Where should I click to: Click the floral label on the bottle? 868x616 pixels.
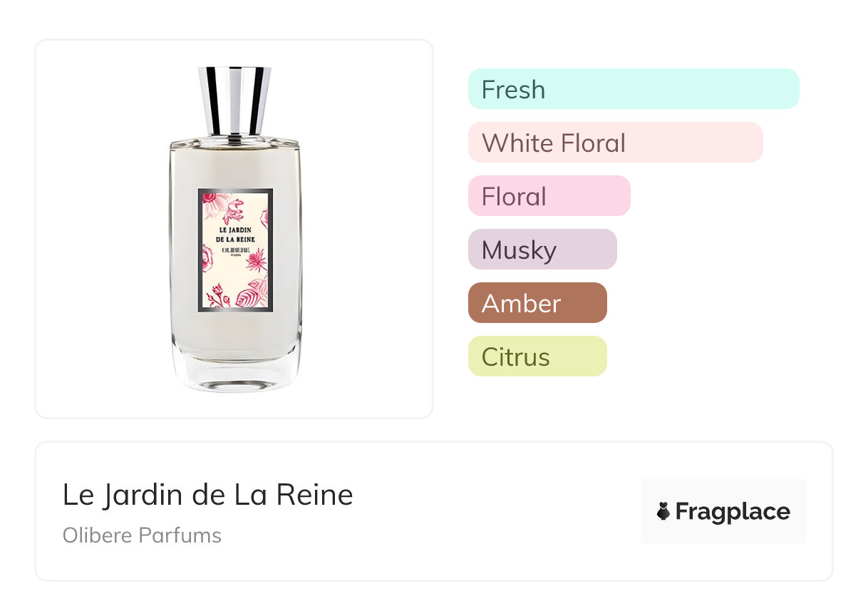point(236,250)
